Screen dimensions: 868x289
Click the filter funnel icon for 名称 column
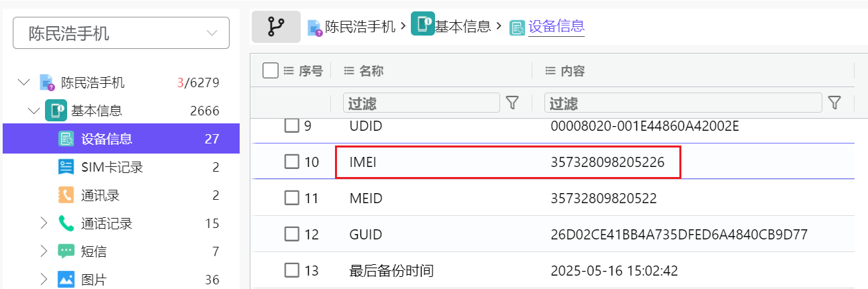coord(512,103)
